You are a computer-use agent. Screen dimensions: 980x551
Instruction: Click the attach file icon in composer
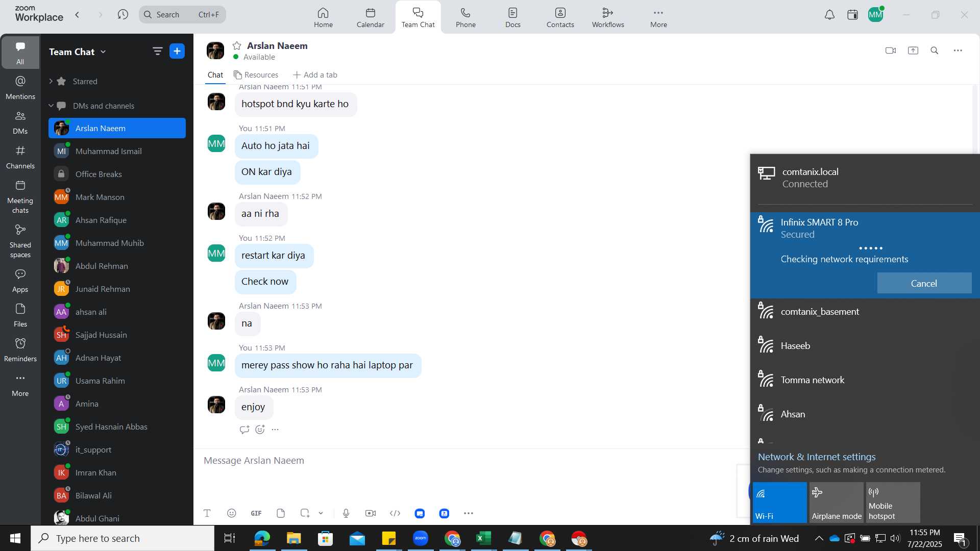pyautogui.click(x=281, y=513)
